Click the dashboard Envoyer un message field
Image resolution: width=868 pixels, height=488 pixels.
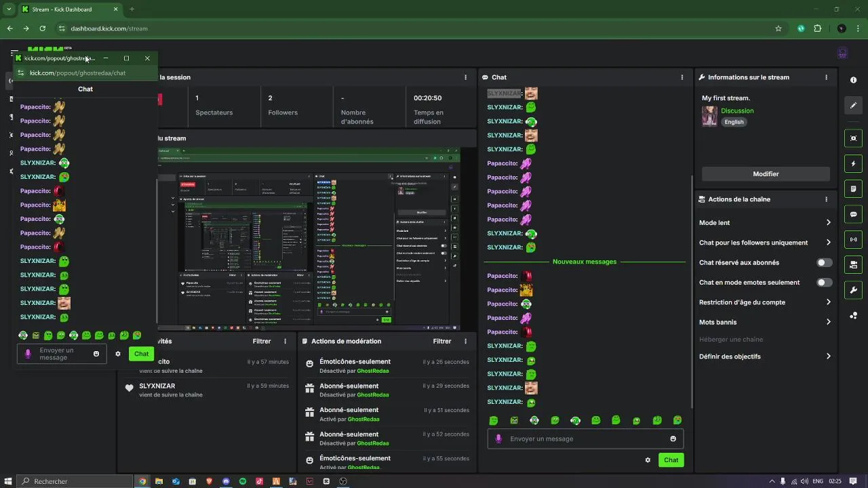(x=585, y=439)
